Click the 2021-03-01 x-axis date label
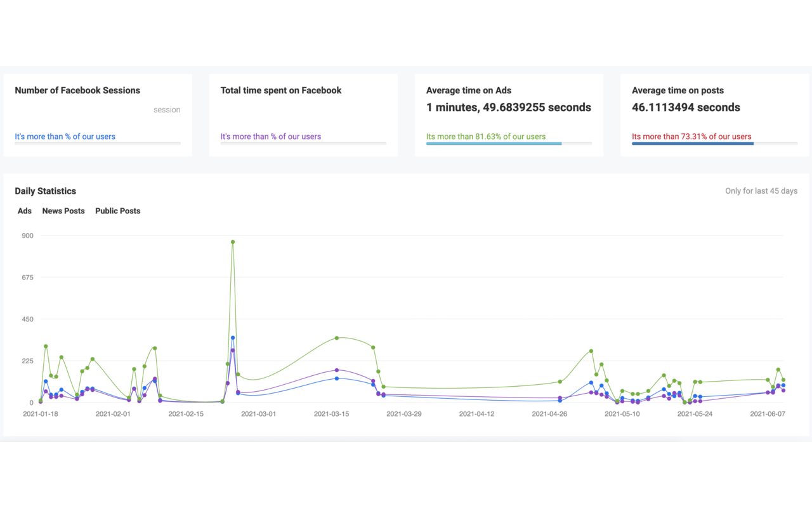Viewport: 812px width, 508px height. (259, 414)
